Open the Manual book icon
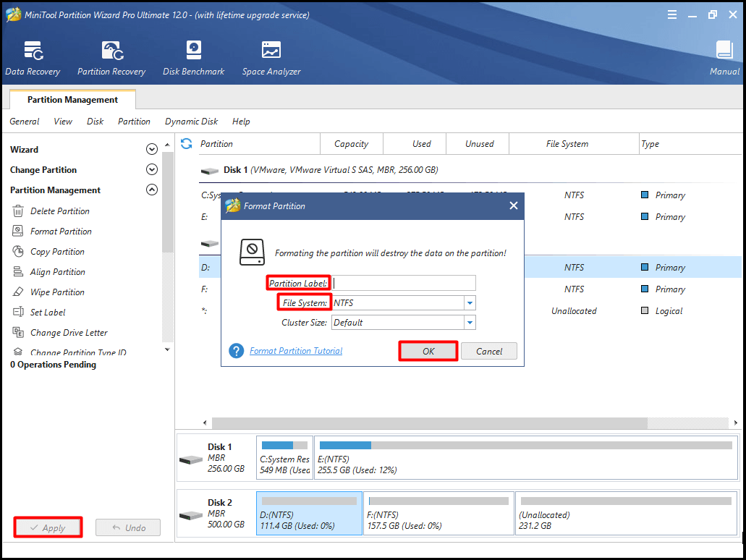This screenshot has height=560, width=746. [724, 49]
